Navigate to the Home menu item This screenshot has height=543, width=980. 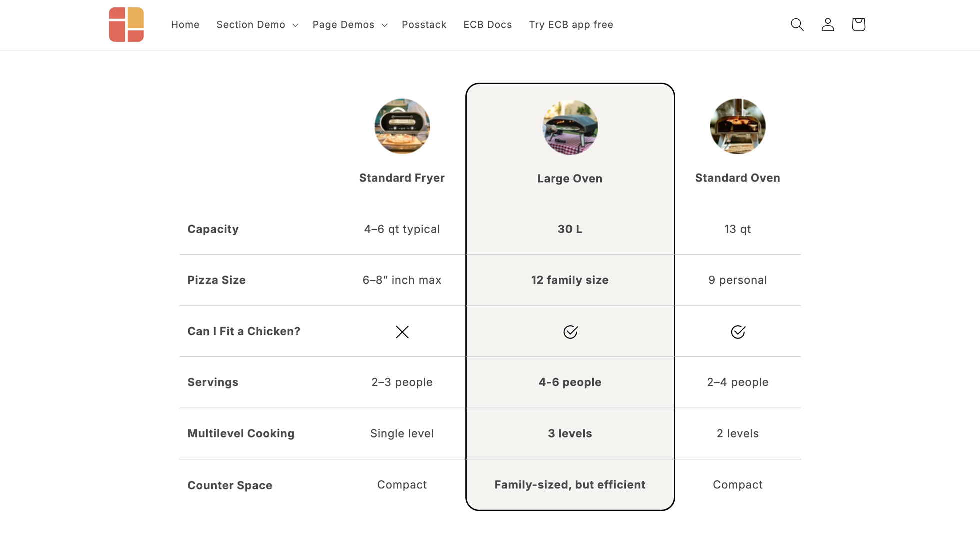coord(185,24)
